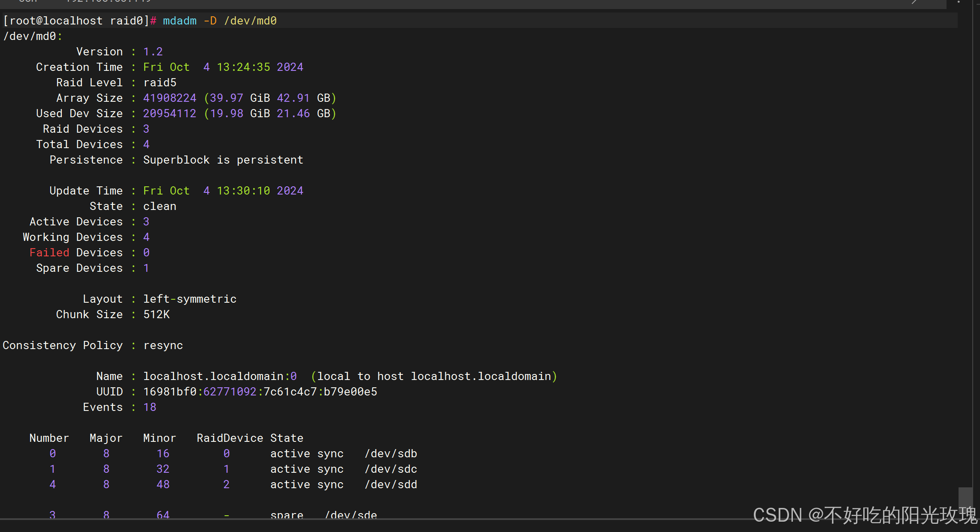Click the Update Time value 13:30:10
Image resolution: width=980 pixels, height=532 pixels.
pos(243,191)
